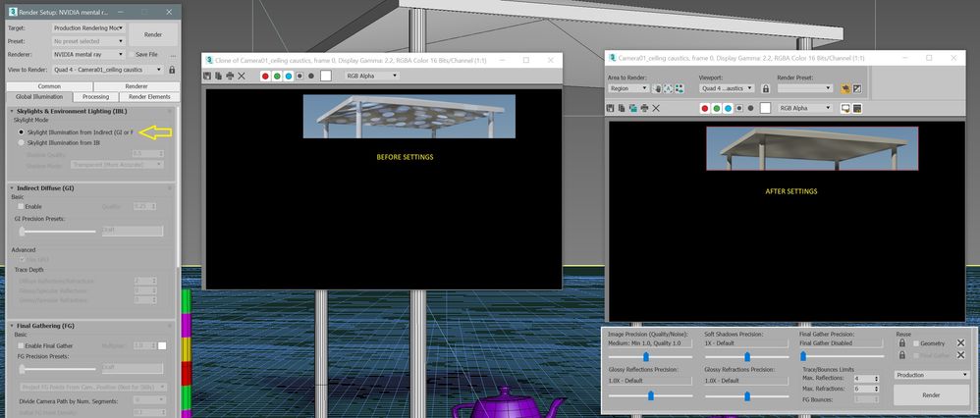Switch to Global Illumination tab
Image resolution: width=980 pixels, height=418 pixels.
pyautogui.click(x=39, y=97)
